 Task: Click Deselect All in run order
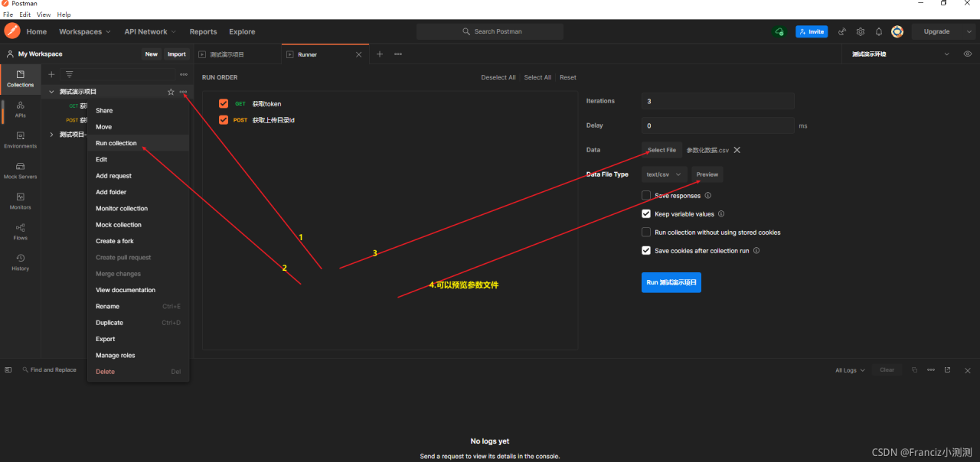pyautogui.click(x=498, y=77)
